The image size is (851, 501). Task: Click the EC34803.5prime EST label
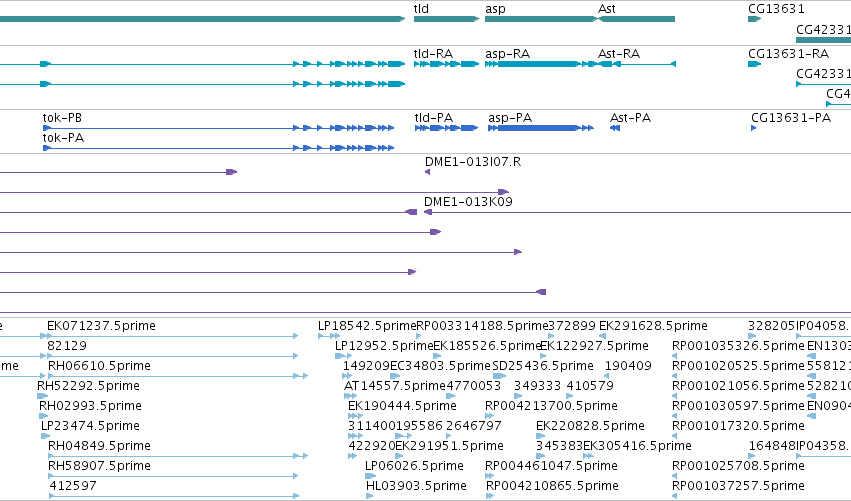[440, 366]
